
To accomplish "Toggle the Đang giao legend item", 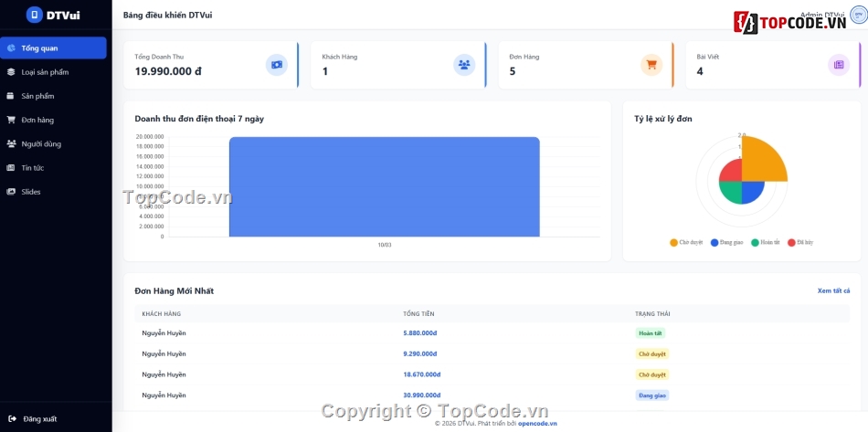I will pos(727,242).
